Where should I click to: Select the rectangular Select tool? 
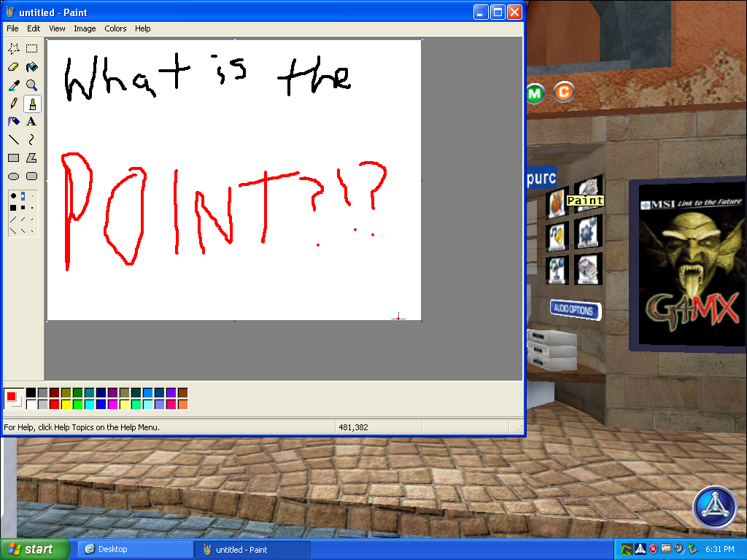32,49
